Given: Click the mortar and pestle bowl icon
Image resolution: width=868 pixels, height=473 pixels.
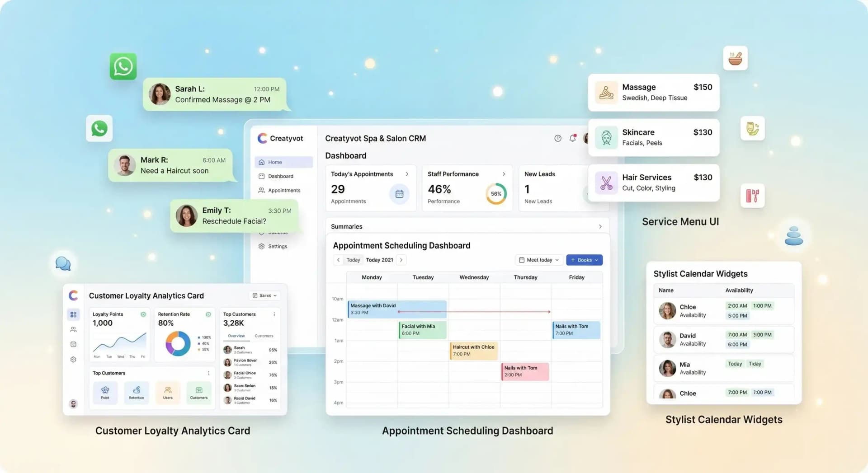Looking at the screenshot, I should coord(735,58).
